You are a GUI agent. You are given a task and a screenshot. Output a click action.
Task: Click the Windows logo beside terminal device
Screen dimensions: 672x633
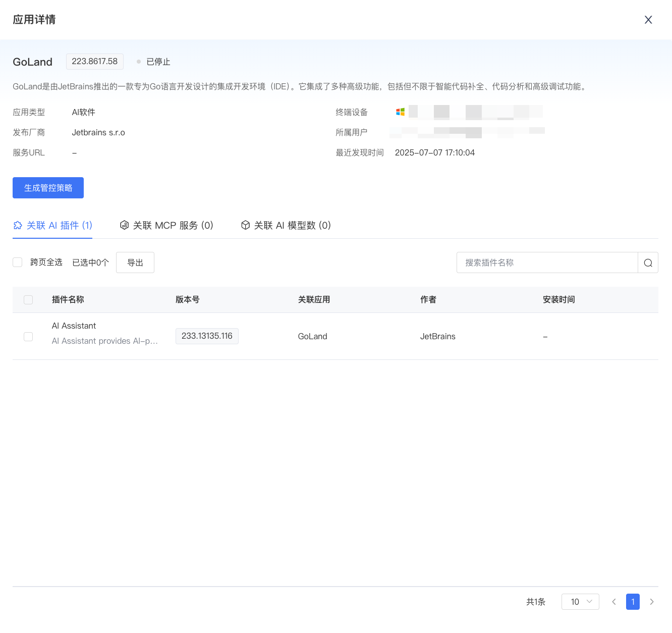pyautogui.click(x=401, y=112)
